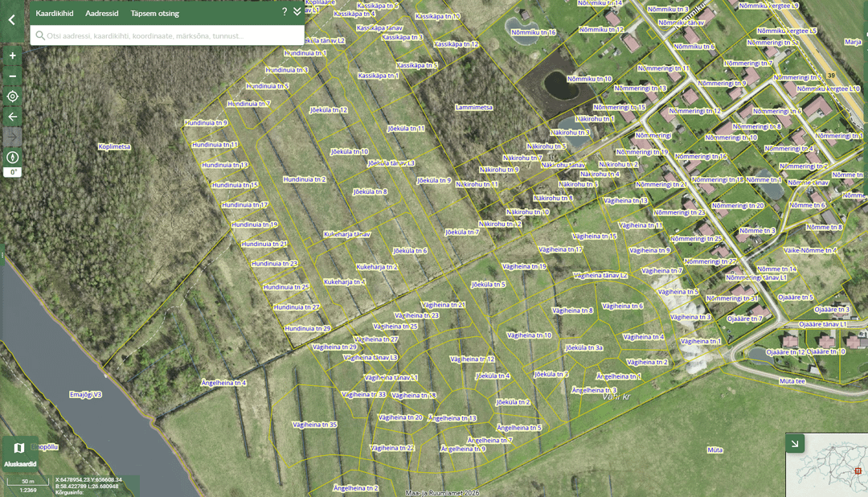Zoom in with the plus button

(x=12, y=56)
